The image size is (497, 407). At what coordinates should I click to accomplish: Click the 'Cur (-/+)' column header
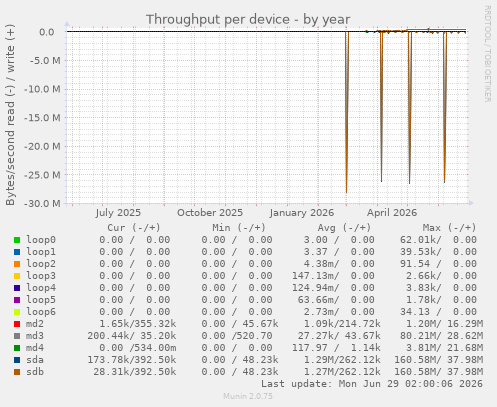coord(134,228)
